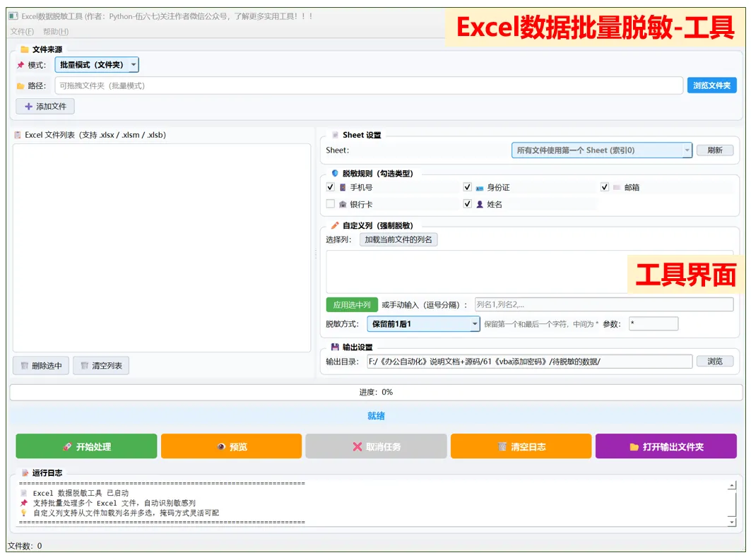
Task: Click the person icon beside 姓名
Action: pos(480,204)
